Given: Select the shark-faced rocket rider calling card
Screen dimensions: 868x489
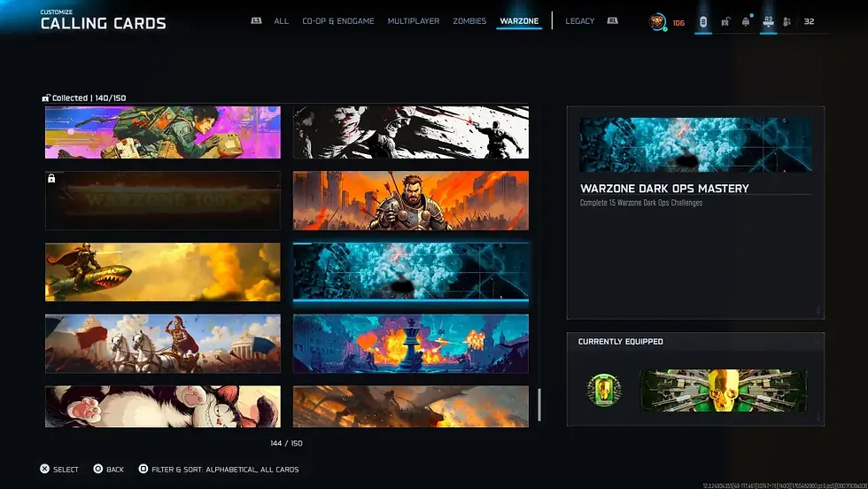Looking at the screenshot, I should 163,272.
